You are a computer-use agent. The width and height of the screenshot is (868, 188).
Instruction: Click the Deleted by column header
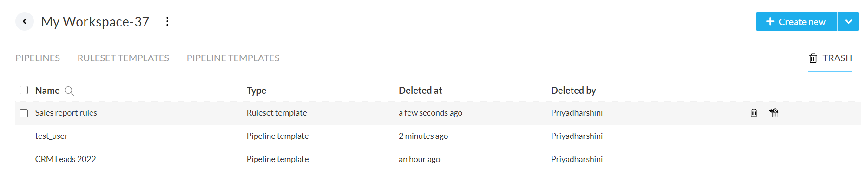[x=573, y=91]
